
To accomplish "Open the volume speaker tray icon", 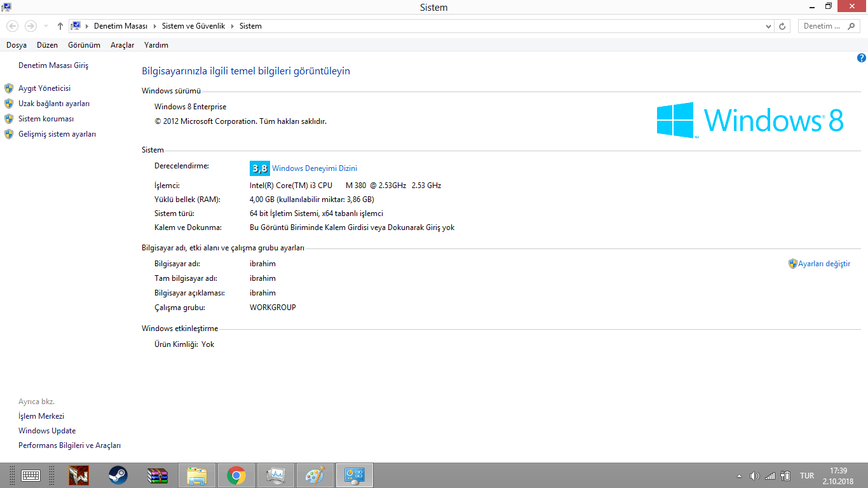I will [754, 476].
